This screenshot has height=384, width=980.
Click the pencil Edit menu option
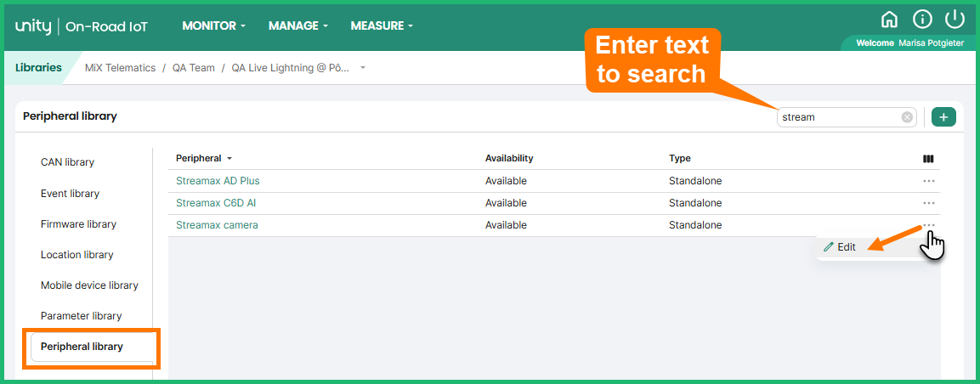tap(840, 246)
